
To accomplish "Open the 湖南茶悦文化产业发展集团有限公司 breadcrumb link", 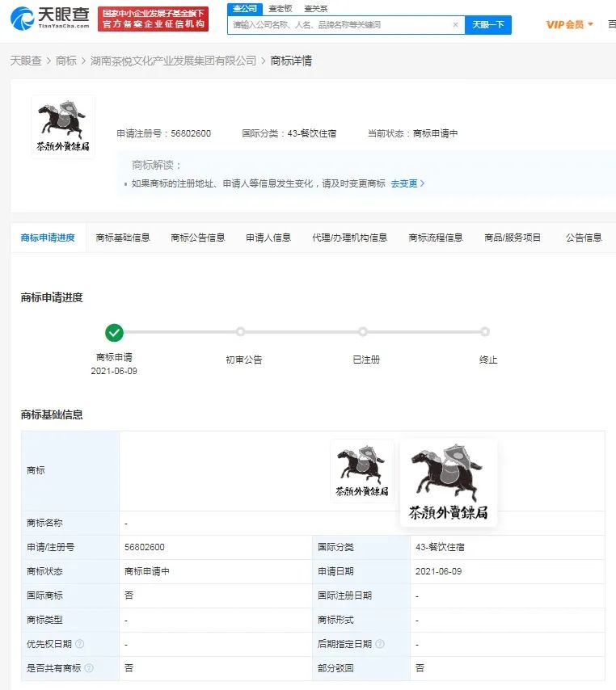I will [x=173, y=61].
